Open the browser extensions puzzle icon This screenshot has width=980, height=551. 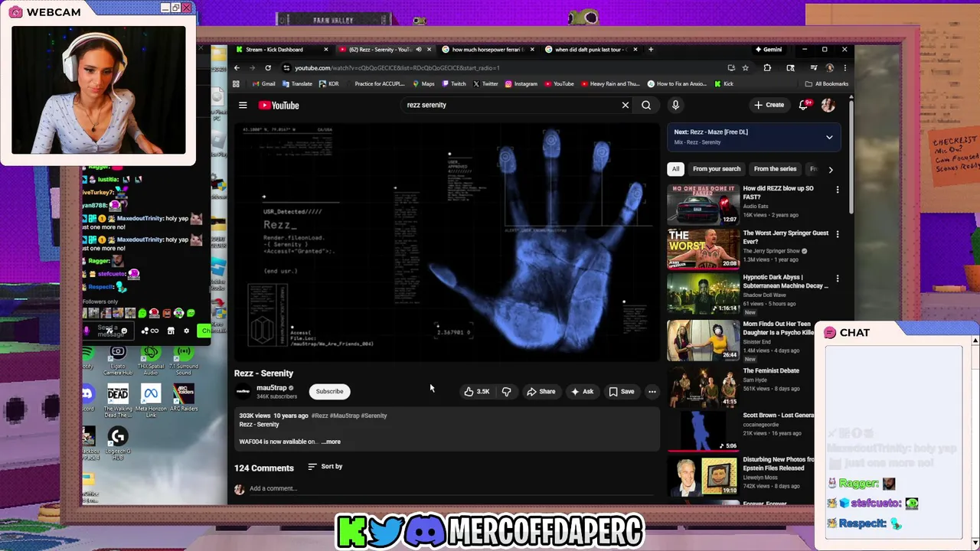(x=767, y=68)
